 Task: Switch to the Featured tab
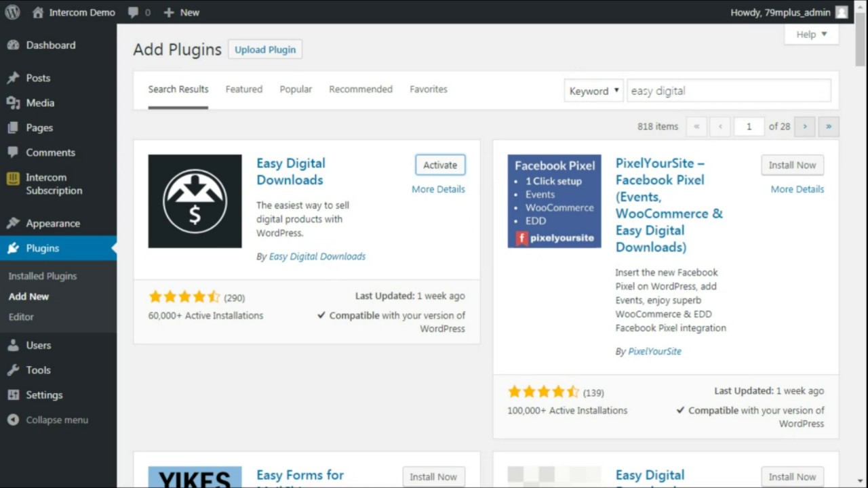[x=244, y=89]
